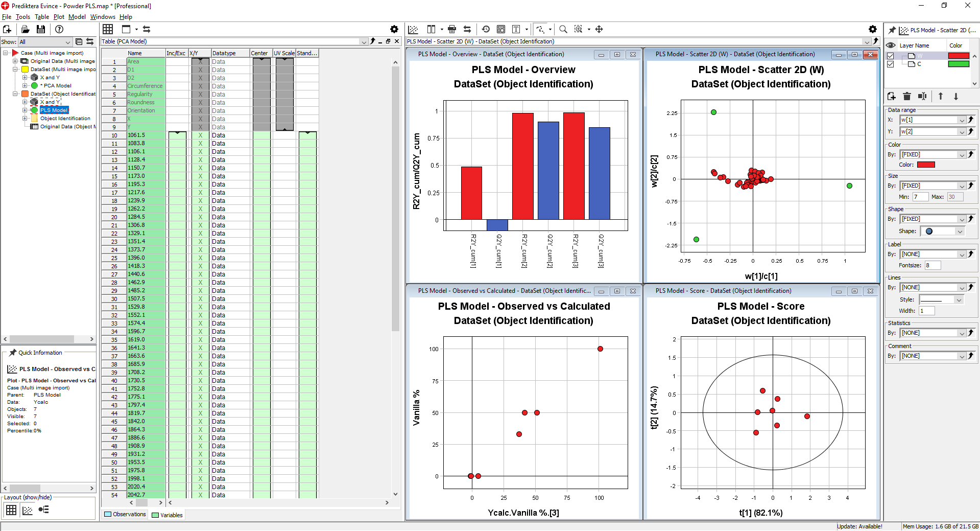The height and width of the screenshot is (531, 980).
Task: Delete layer with the trash icon
Action: (x=906, y=96)
